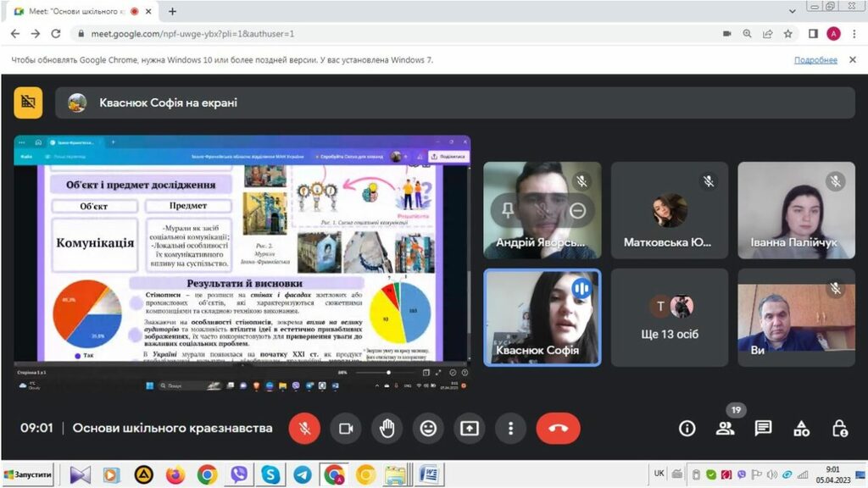Open the chat messages panel
Screen dimensions: 868x488
pos(763,429)
